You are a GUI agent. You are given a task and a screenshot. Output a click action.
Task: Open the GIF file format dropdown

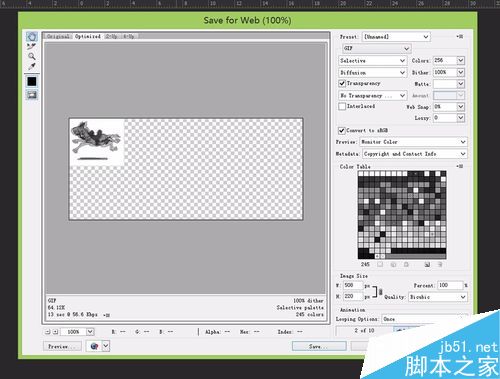[x=377, y=48]
